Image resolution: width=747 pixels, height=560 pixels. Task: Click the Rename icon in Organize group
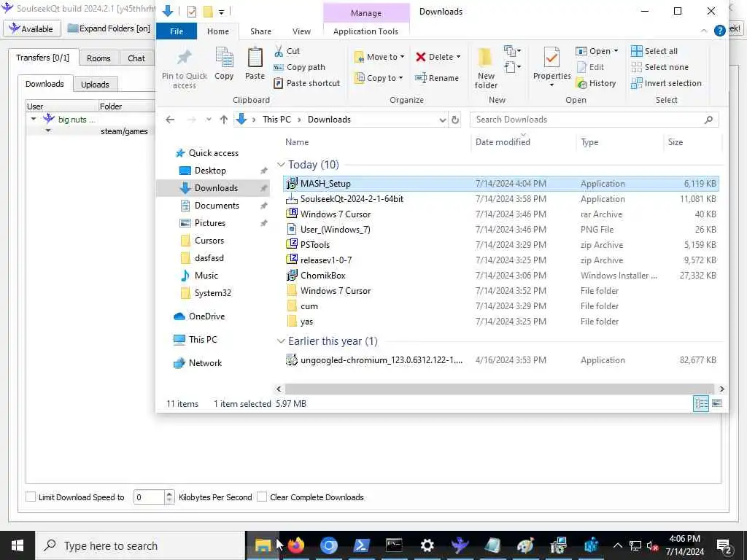pos(421,77)
